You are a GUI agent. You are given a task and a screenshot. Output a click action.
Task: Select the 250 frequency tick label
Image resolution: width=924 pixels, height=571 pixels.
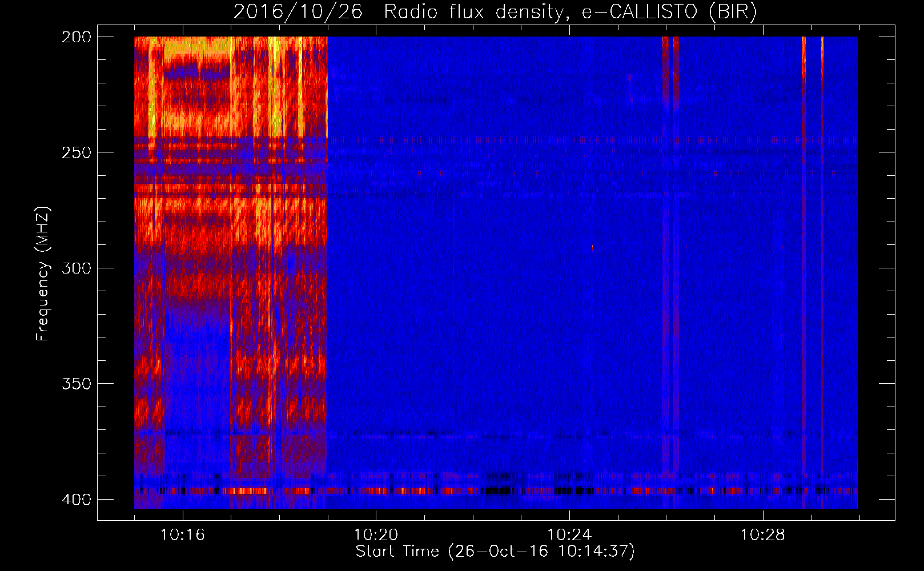[x=76, y=152]
